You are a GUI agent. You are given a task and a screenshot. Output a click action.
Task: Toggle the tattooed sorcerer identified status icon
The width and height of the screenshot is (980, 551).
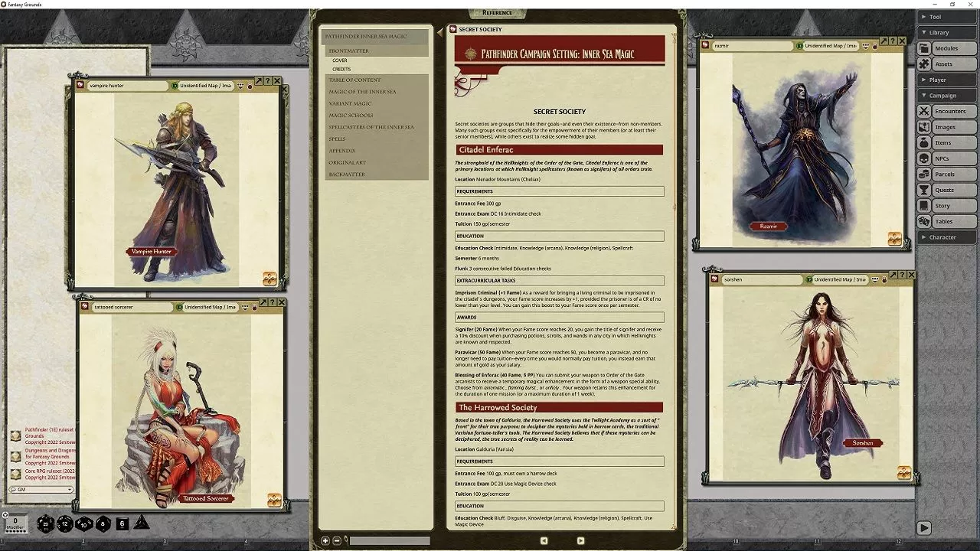[179, 307]
